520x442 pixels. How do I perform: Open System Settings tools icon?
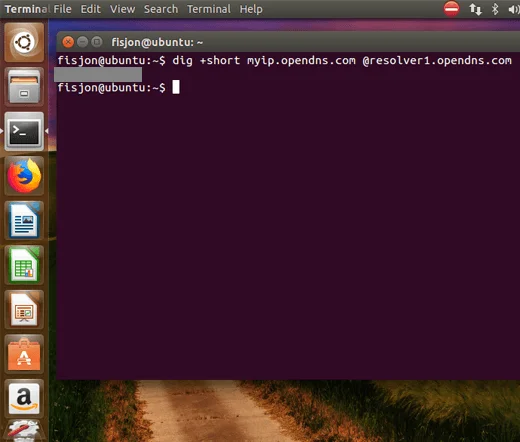point(24,431)
